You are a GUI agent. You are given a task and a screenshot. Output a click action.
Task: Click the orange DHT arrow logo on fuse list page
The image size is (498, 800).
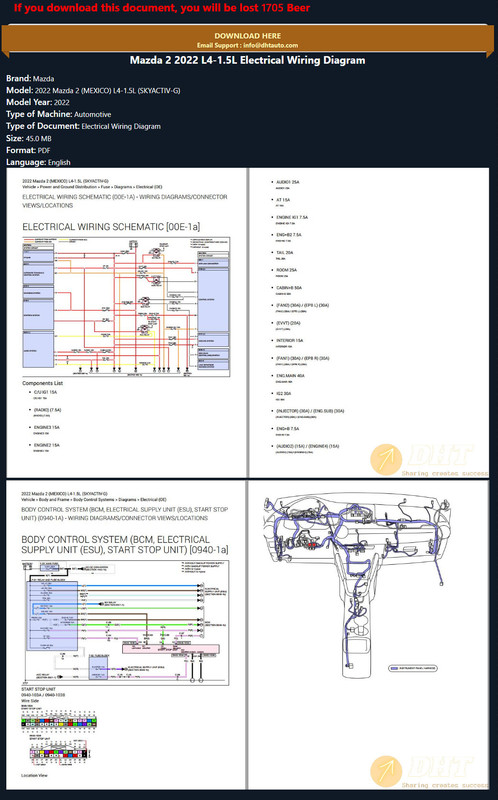pos(386,460)
